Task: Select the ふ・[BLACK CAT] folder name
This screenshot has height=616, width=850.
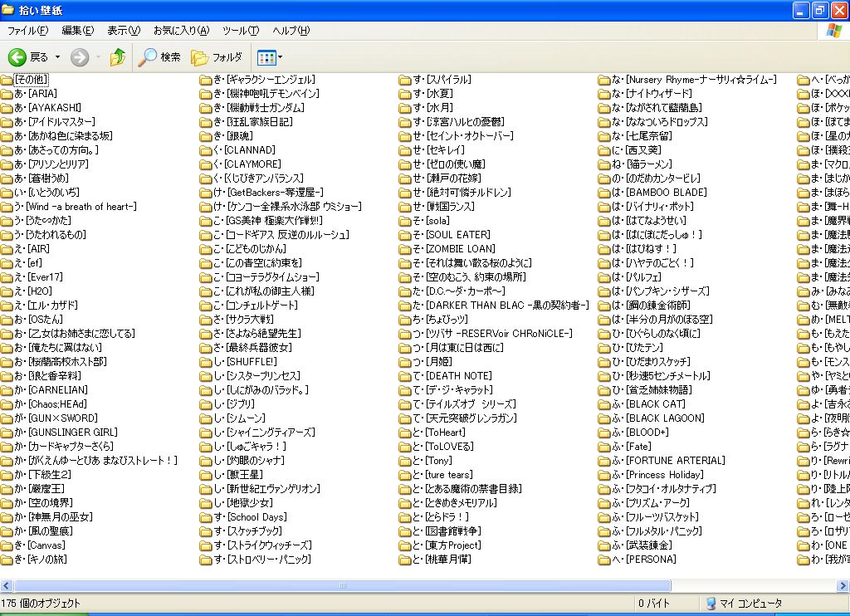Action: pyautogui.click(x=649, y=403)
